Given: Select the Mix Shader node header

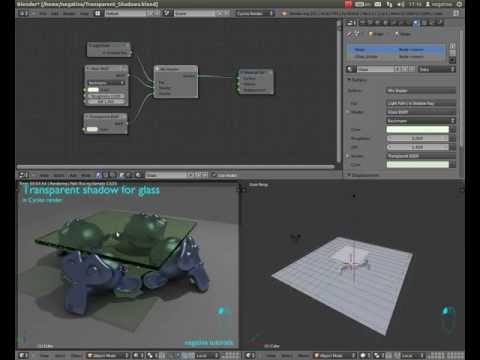Looking at the screenshot, I should (176, 69).
